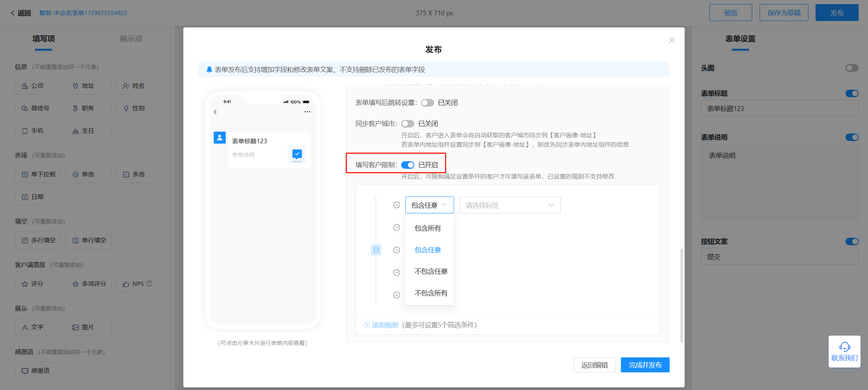Image resolution: width=868 pixels, height=390 pixels.
Task: Click the 公司 company field icon
Action: (x=25, y=86)
